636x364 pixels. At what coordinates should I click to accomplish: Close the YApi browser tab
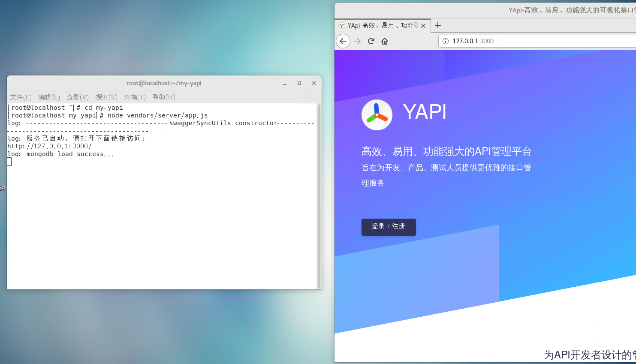point(423,26)
